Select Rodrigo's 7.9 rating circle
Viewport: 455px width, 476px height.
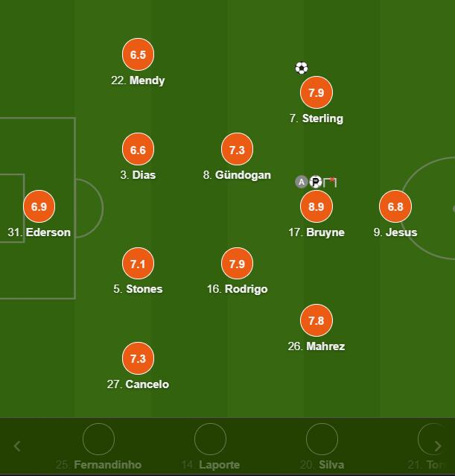click(237, 263)
